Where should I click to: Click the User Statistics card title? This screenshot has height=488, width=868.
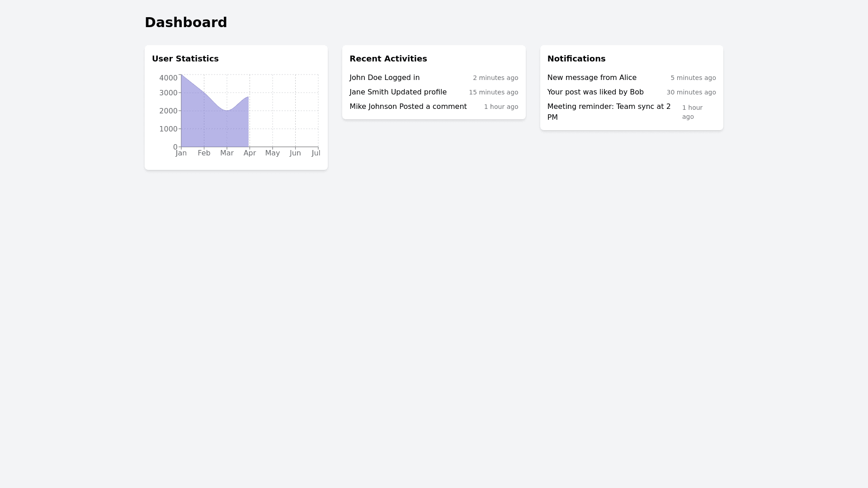pos(185,59)
